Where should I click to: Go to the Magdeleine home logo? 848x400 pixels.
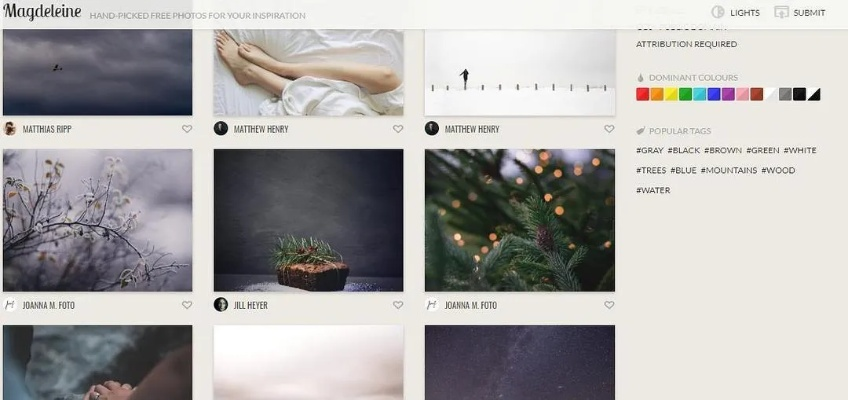pyautogui.click(x=42, y=11)
